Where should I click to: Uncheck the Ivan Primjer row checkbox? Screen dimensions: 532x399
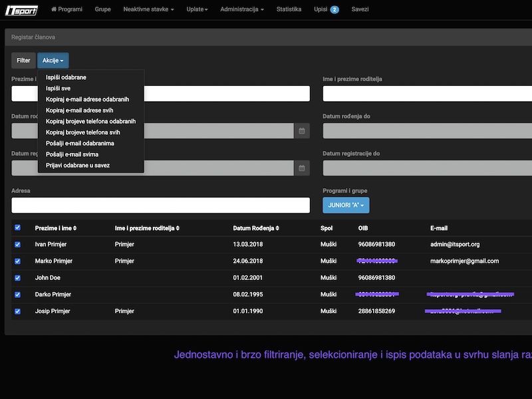pyautogui.click(x=17, y=244)
